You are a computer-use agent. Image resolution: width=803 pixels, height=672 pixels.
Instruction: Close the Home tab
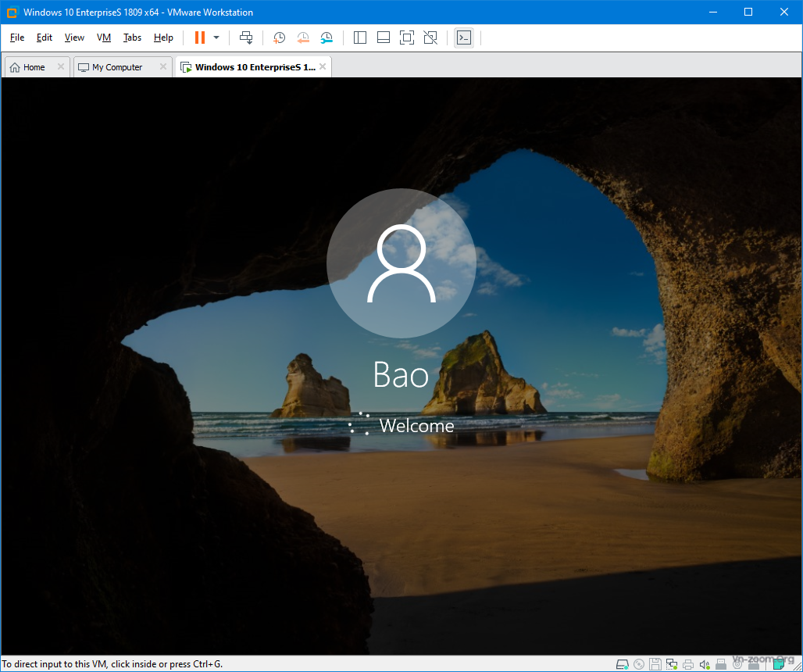(60, 66)
